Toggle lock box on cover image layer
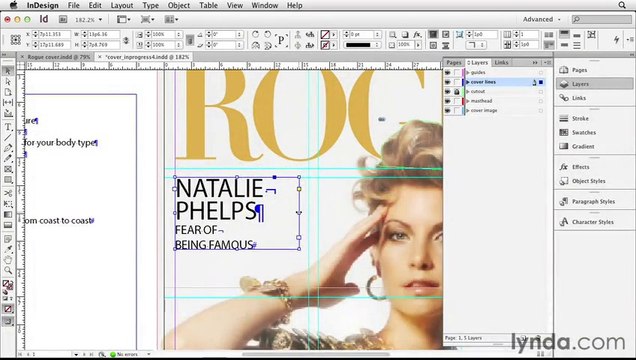The width and height of the screenshot is (636, 360). [457, 111]
